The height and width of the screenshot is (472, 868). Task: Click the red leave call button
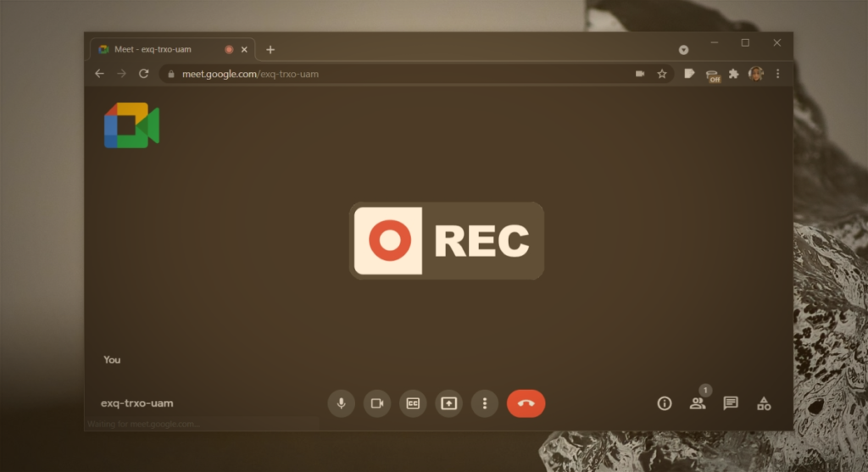pos(526,403)
